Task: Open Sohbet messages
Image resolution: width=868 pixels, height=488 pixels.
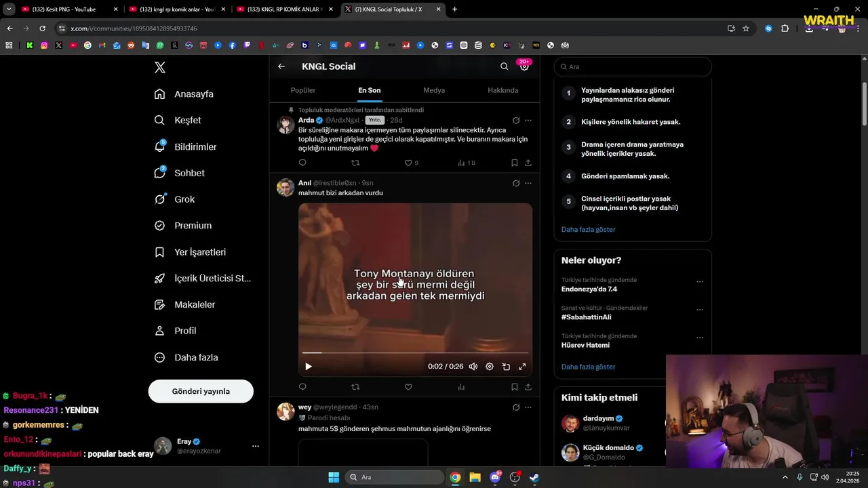Action: pos(179,173)
